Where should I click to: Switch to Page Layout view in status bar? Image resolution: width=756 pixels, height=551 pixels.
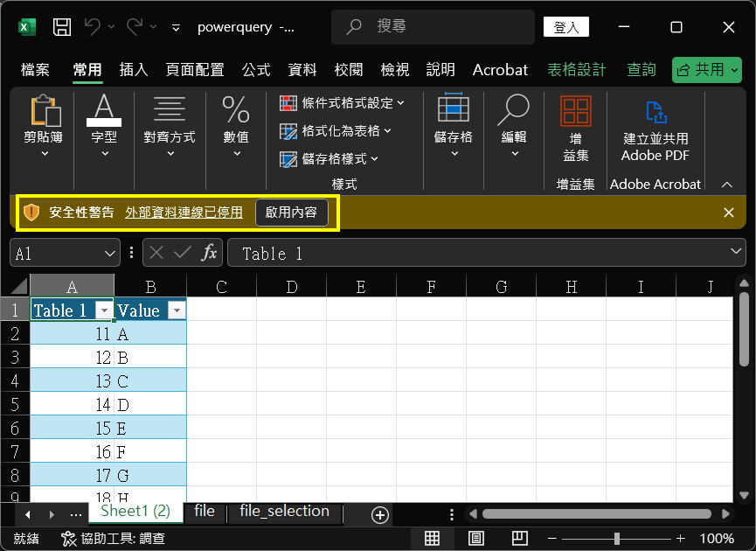(476, 538)
